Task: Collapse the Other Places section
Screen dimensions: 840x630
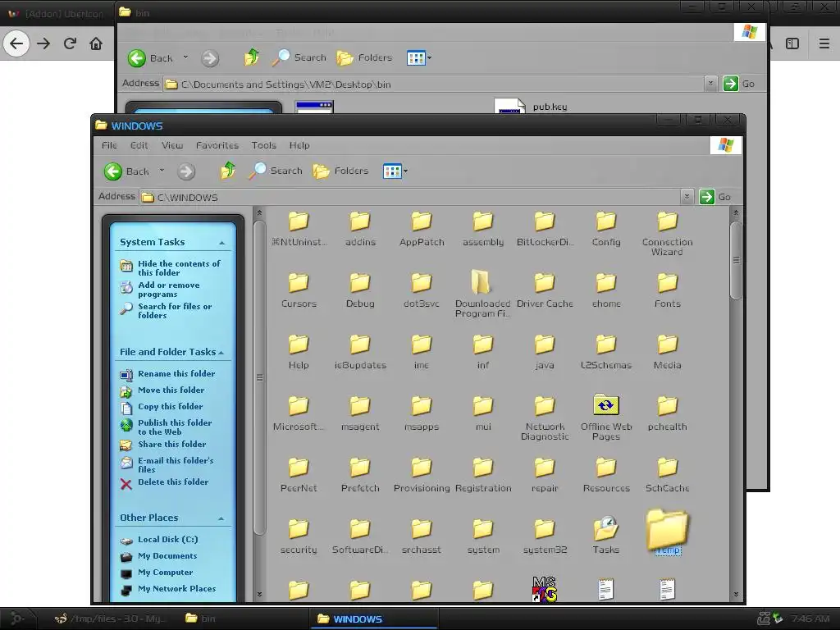Action: click(x=221, y=518)
